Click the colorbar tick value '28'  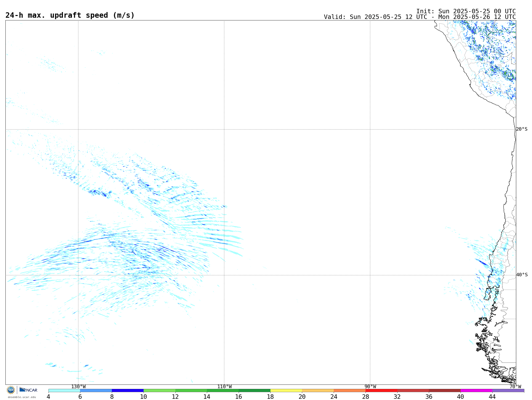coord(366,397)
